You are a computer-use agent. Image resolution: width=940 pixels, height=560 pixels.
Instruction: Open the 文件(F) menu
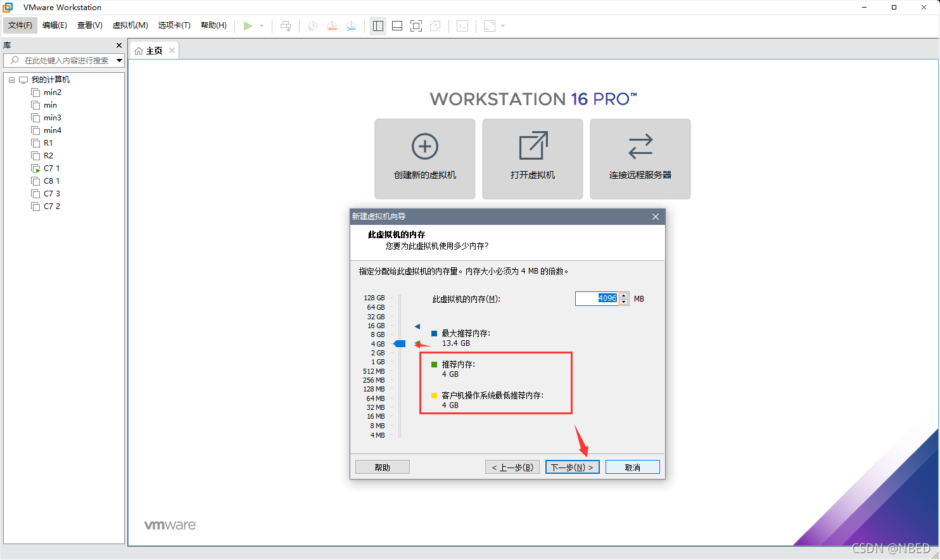[20, 25]
